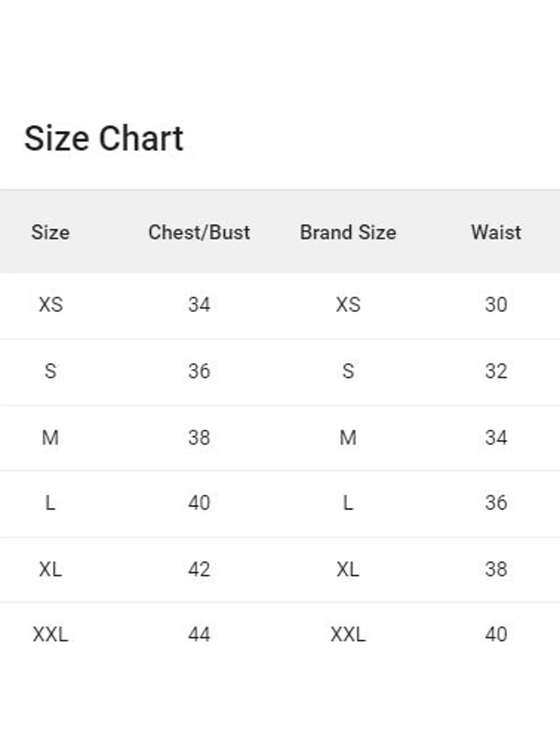Image resolution: width=560 pixels, height=747 pixels.
Task: Click waist value 30 in XS row
Action: pos(496,305)
